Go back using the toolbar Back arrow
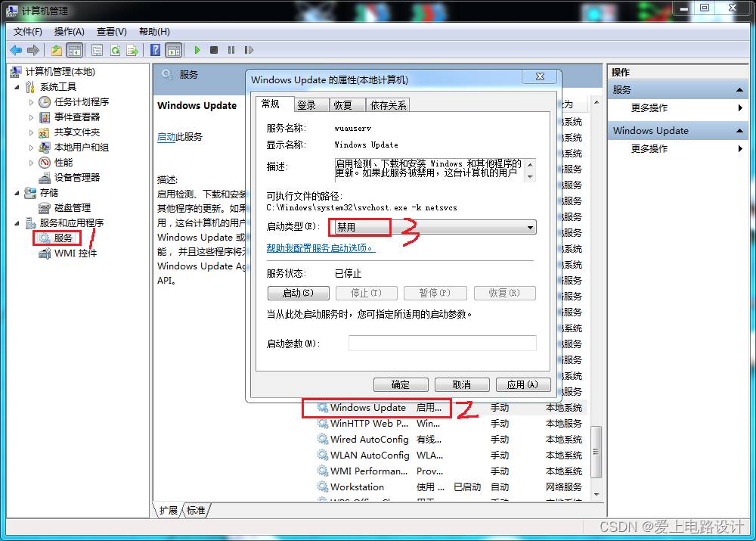 (x=16, y=50)
